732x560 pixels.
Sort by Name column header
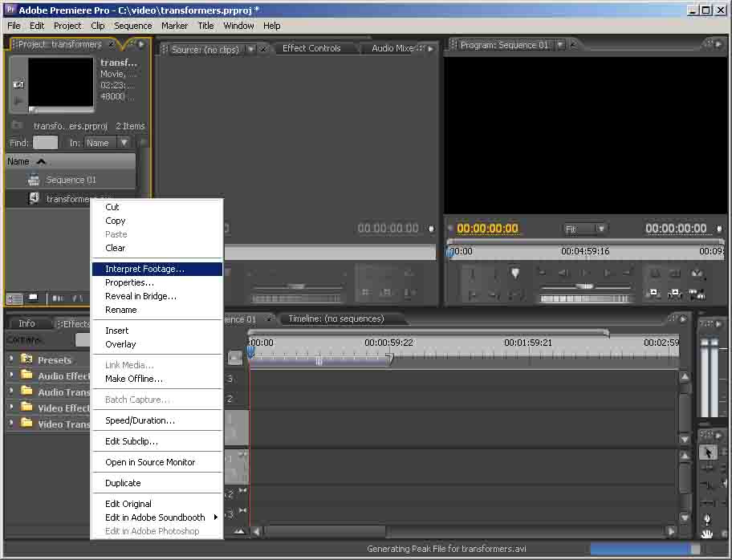(x=70, y=161)
